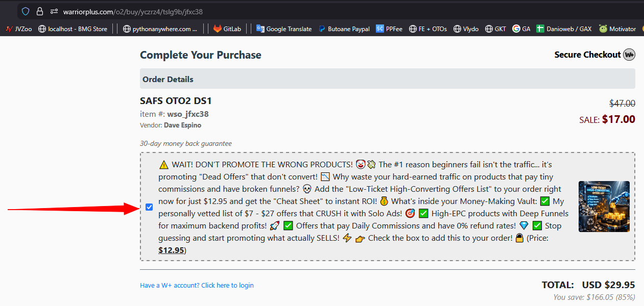The height and width of the screenshot is (306, 644).
Task: Click the underlined $12.95 price link
Action: point(171,250)
